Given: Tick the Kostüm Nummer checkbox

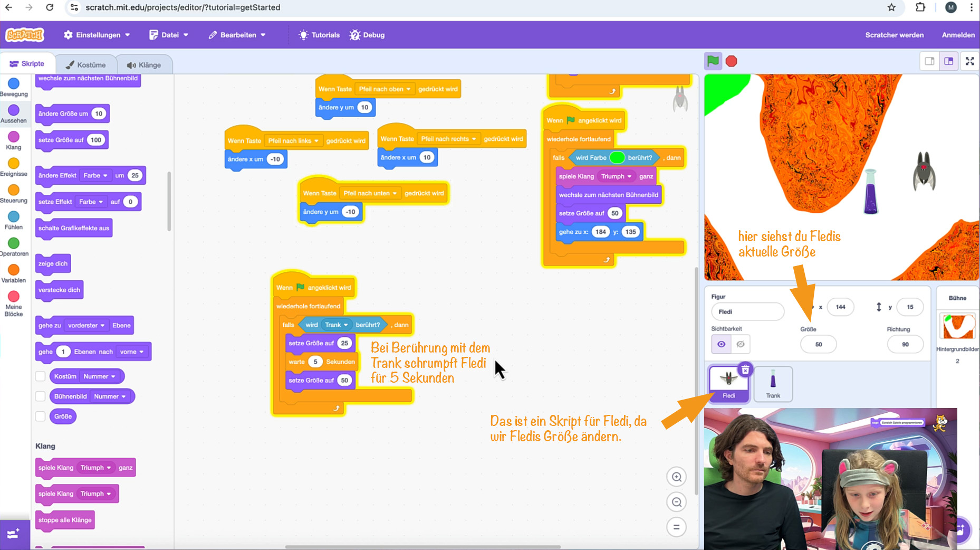Looking at the screenshot, I should pyautogui.click(x=41, y=376).
